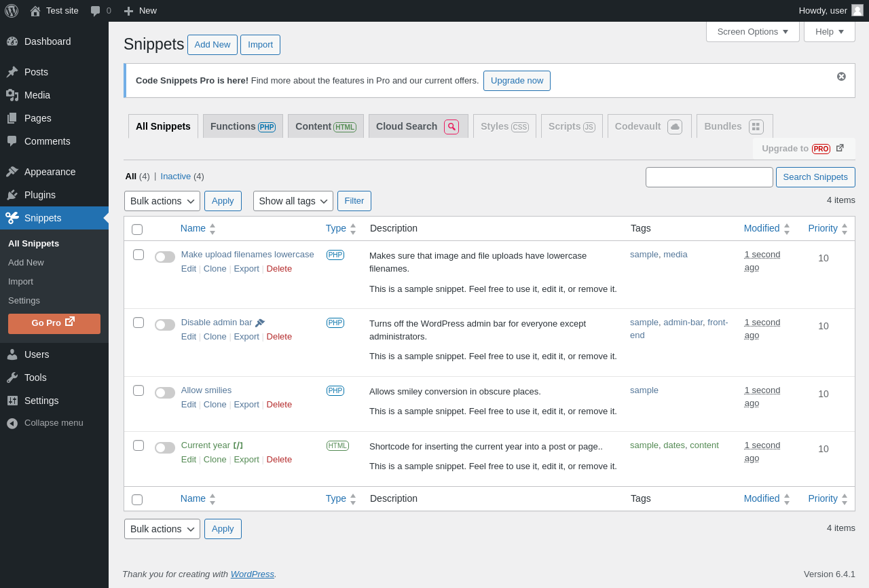Click the Codevault cloud icon
Image resolution: width=869 pixels, height=588 pixels.
pyautogui.click(x=675, y=127)
